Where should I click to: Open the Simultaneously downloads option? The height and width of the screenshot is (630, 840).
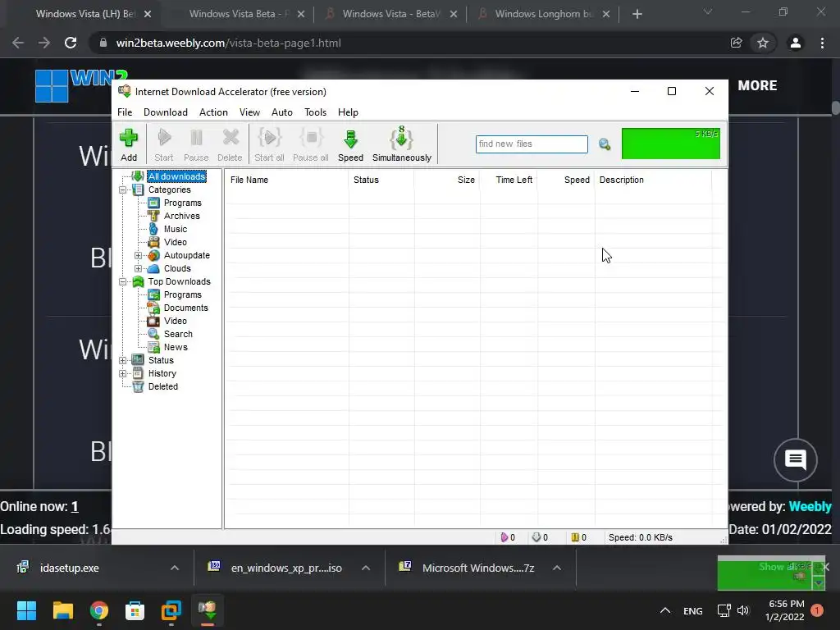pyautogui.click(x=402, y=144)
